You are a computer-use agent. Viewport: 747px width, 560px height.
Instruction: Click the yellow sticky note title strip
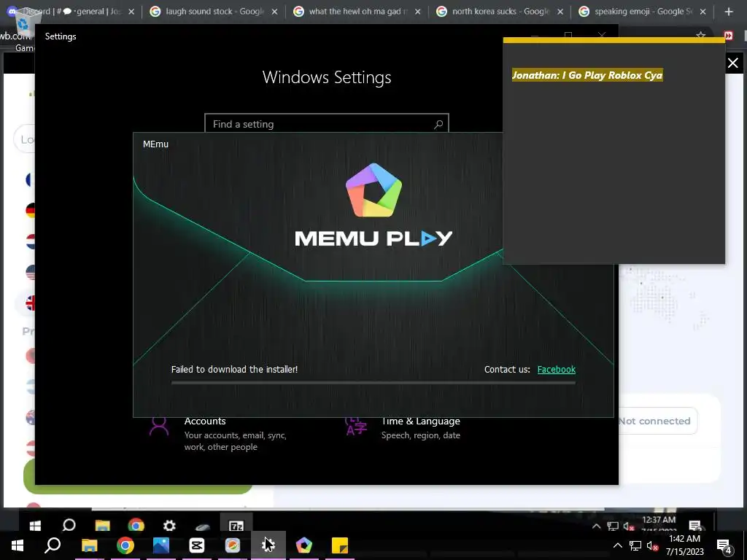(614, 41)
